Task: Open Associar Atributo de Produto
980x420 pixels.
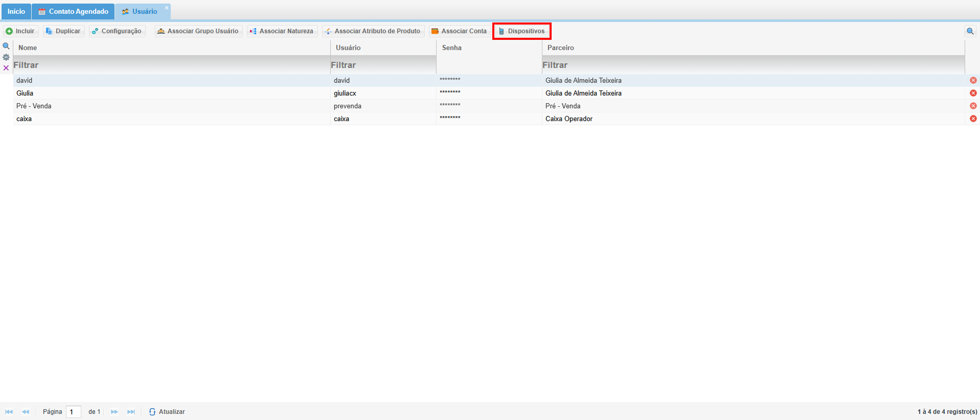Action: coord(373,31)
